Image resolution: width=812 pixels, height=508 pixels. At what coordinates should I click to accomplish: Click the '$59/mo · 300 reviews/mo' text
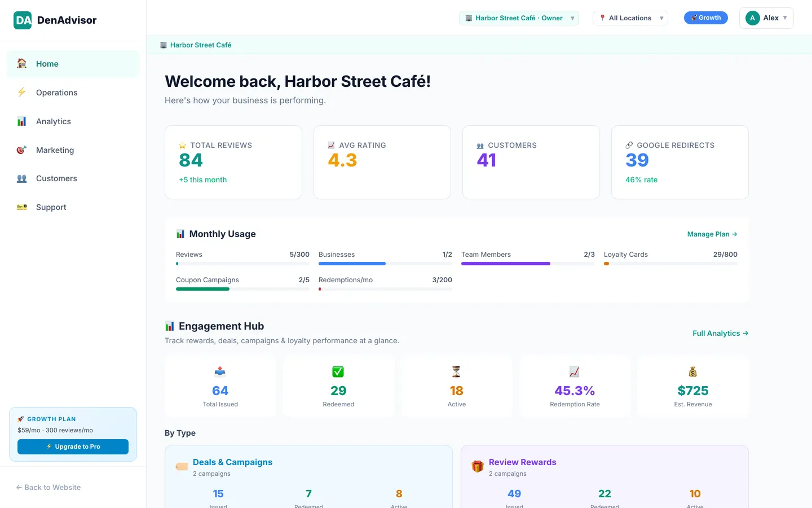click(55, 430)
